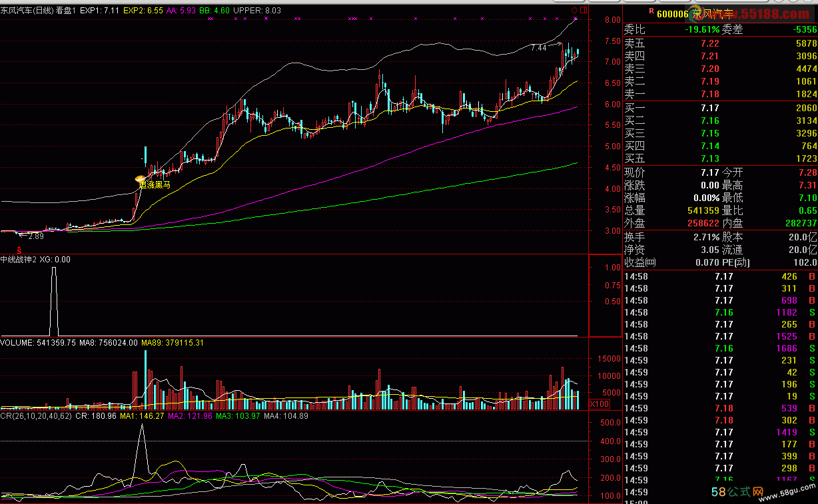Click the red diamond icon above the price axis
The image size is (818, 504).
click(575, 11)
